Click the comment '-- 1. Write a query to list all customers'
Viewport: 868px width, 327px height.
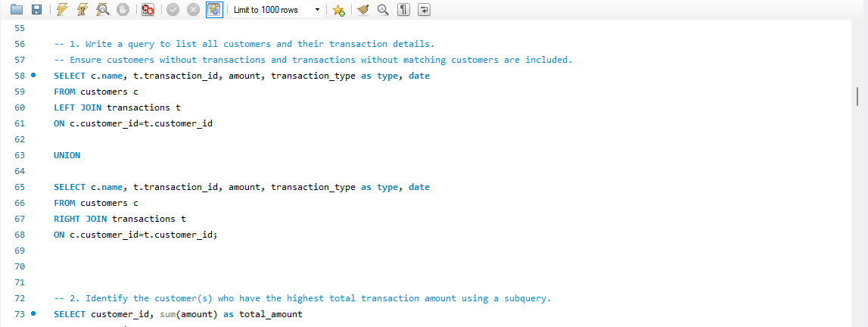(244, 44)
